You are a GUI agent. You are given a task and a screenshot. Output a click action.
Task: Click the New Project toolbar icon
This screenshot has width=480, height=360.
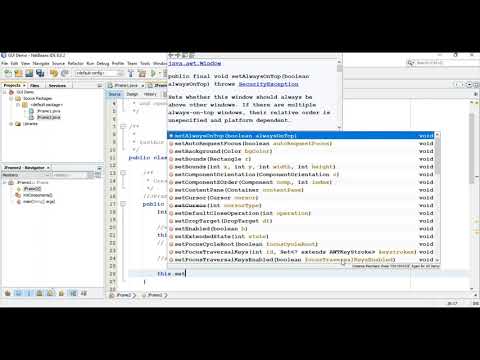tap(18, 73)
